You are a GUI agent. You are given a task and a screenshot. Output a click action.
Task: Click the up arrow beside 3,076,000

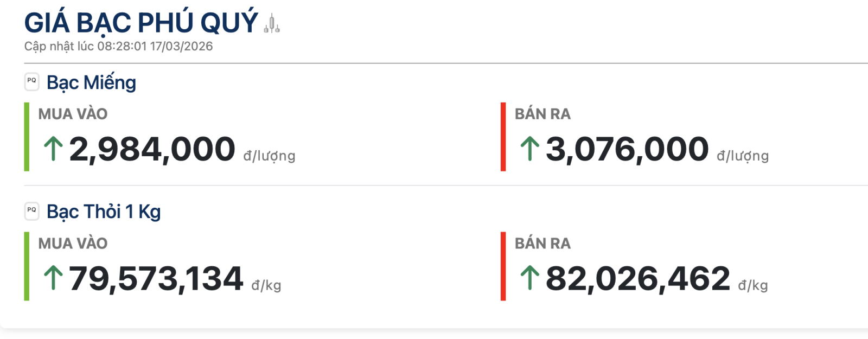click(529, 149)
